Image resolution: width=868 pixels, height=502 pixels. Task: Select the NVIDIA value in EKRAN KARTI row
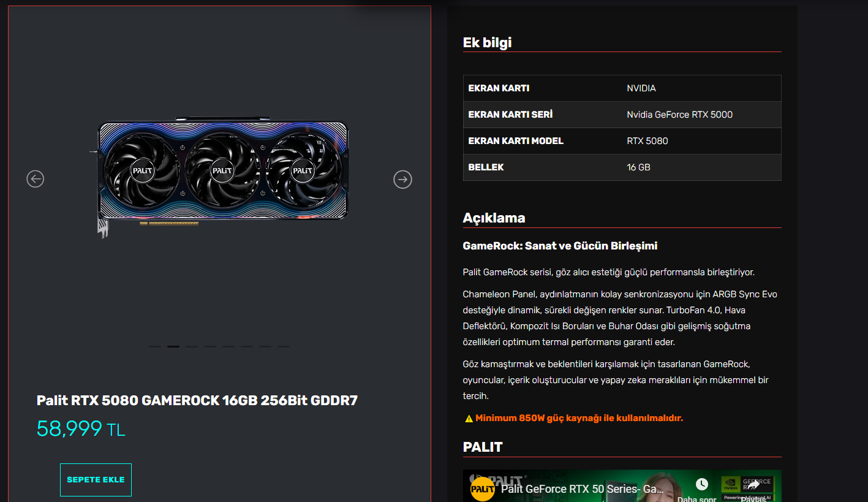click(641, 88)
